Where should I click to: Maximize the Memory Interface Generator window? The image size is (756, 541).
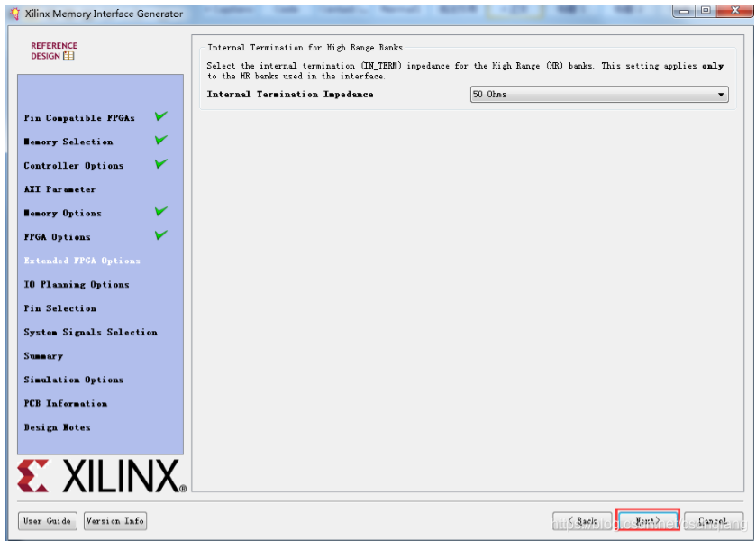click(706, 11)
